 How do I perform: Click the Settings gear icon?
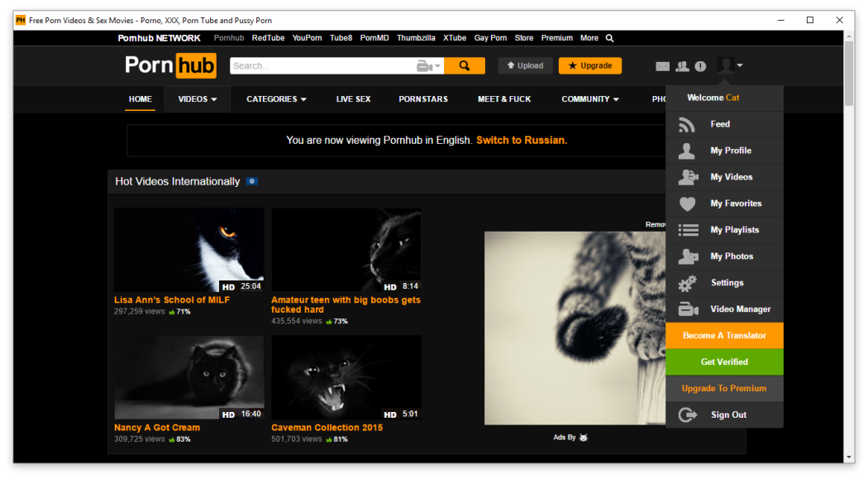[687, 283]
